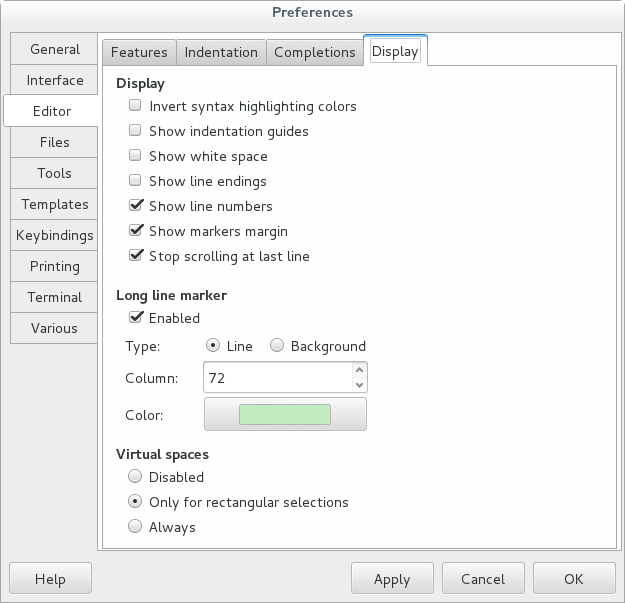Toggle Stop scrolling at last line
Viewport: 625px width, 603px height.
[x=136, y=256]
